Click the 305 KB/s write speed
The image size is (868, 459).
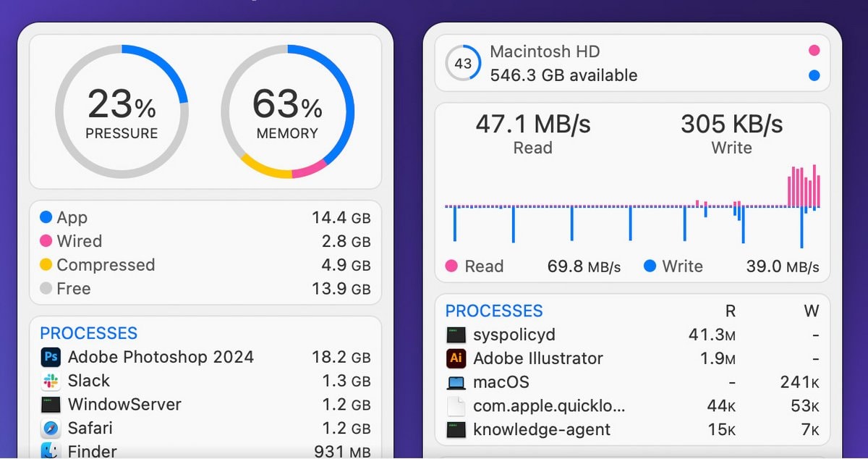tap(731, 124)
